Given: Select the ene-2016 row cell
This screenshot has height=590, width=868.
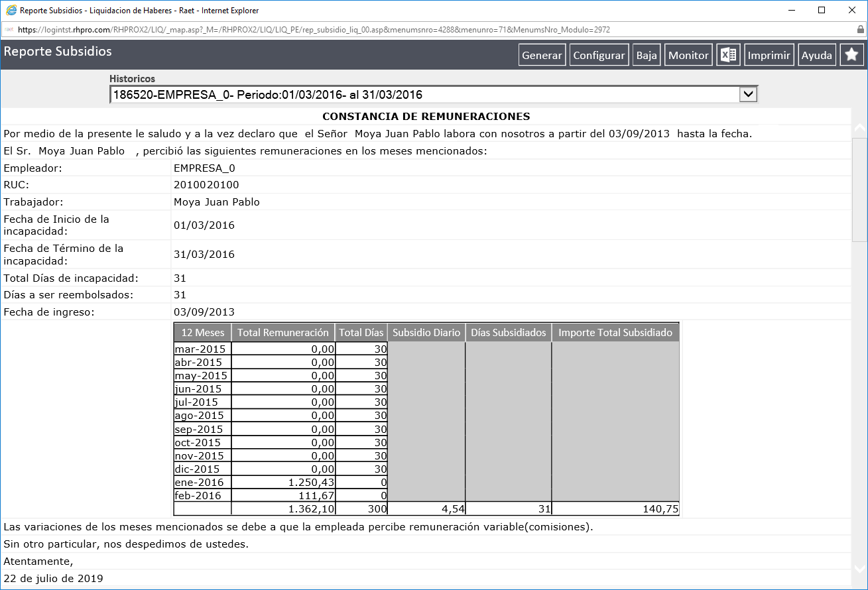Looking at the screenshot, I should 202,482.
